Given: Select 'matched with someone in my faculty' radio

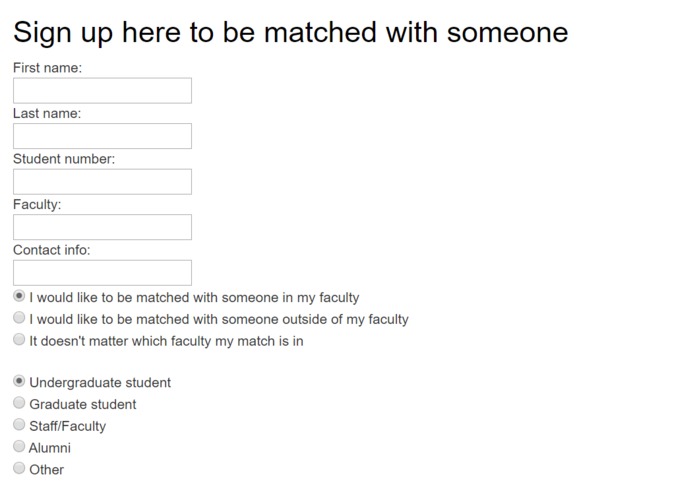Looking at the screenshot, I should point(19,297).
